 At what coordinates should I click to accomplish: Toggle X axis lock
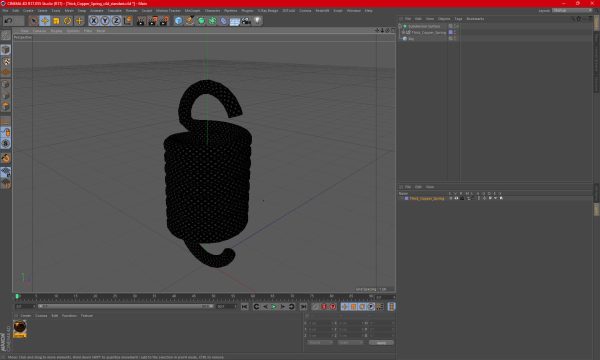[x=94, y=21]
